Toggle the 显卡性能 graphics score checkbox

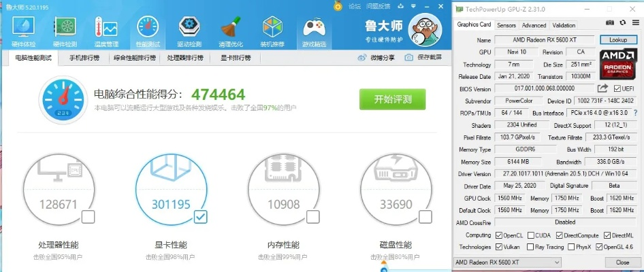[200, 217]
